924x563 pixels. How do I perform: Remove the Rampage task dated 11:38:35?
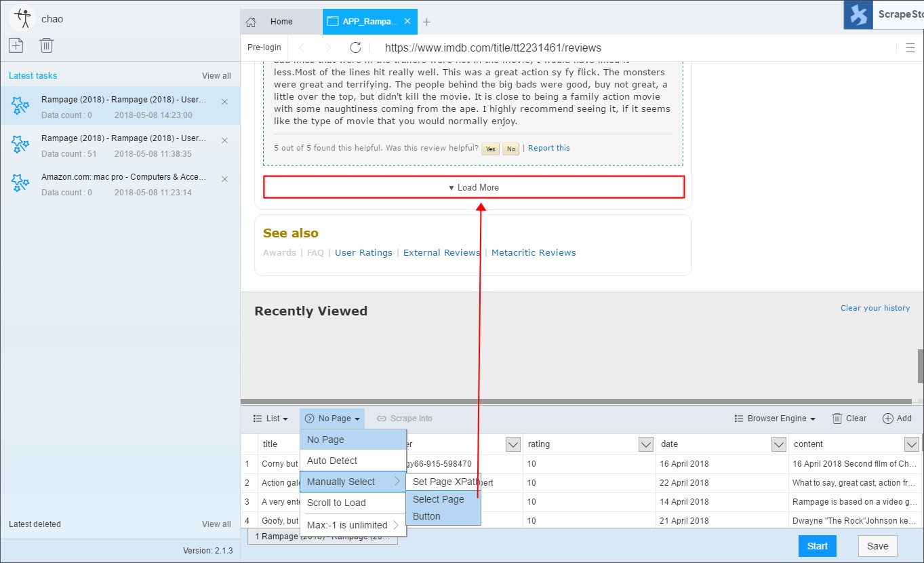click(x=225, y=140)
